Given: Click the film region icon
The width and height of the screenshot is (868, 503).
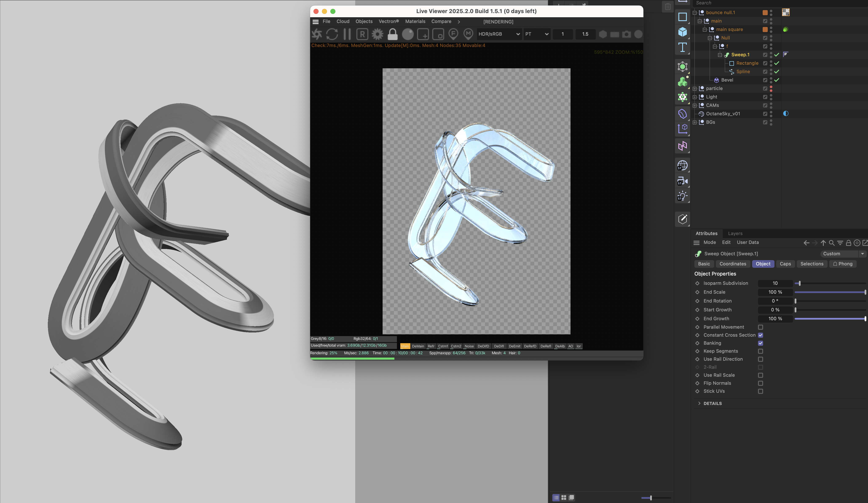Looking at the screenshot, I should pyautogui.click(x=438, y=34).
